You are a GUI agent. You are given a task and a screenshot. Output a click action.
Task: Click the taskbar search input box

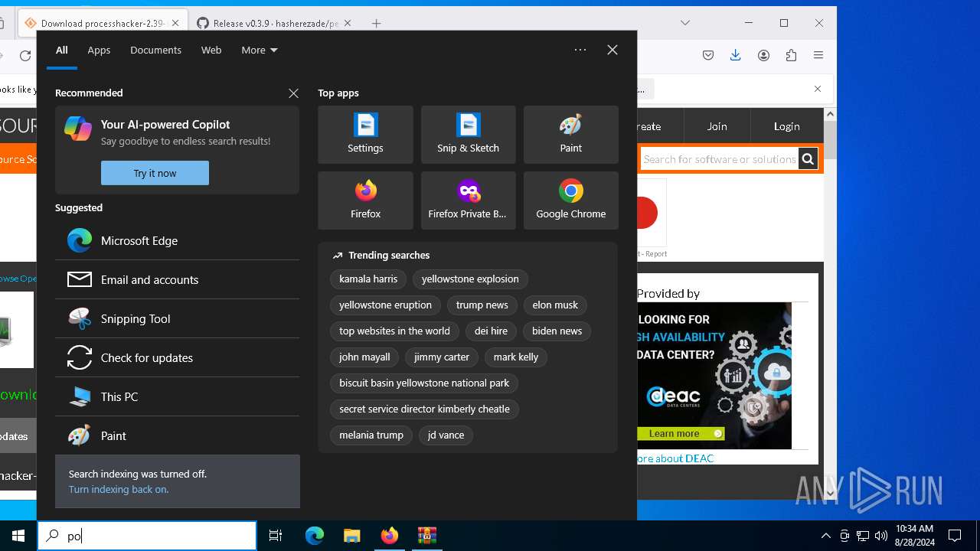click(147, 536)
